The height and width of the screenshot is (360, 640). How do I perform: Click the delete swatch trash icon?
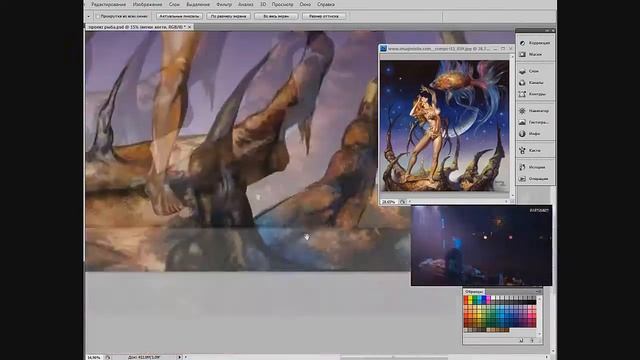tap(532, 340)
